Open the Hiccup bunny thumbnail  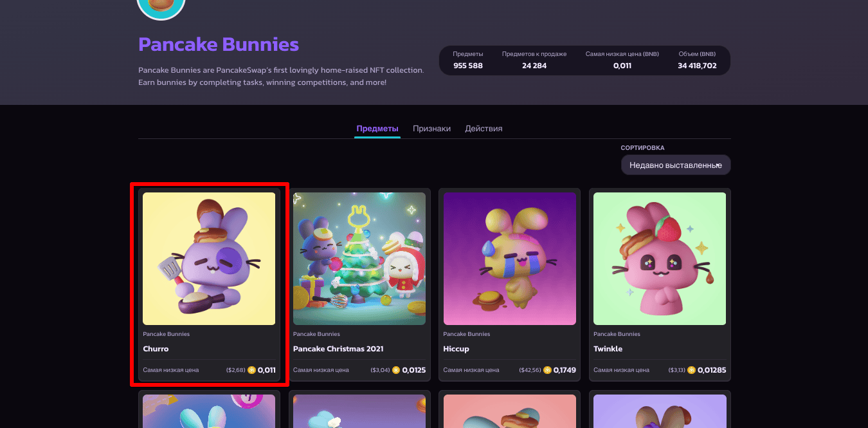510,259
